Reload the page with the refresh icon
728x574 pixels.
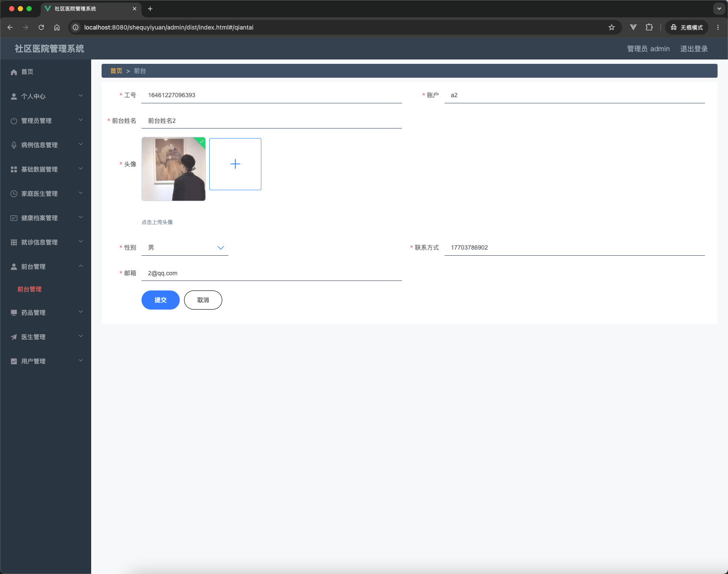(41, 27)
